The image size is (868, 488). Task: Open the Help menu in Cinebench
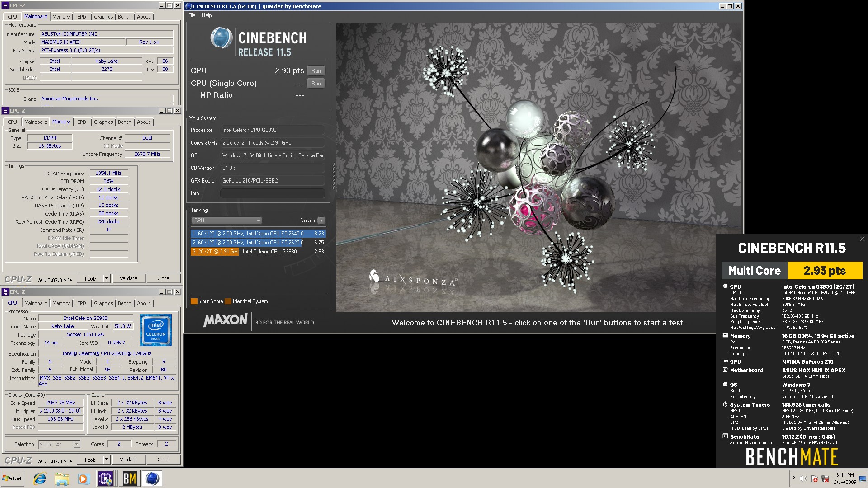point(207,15)
